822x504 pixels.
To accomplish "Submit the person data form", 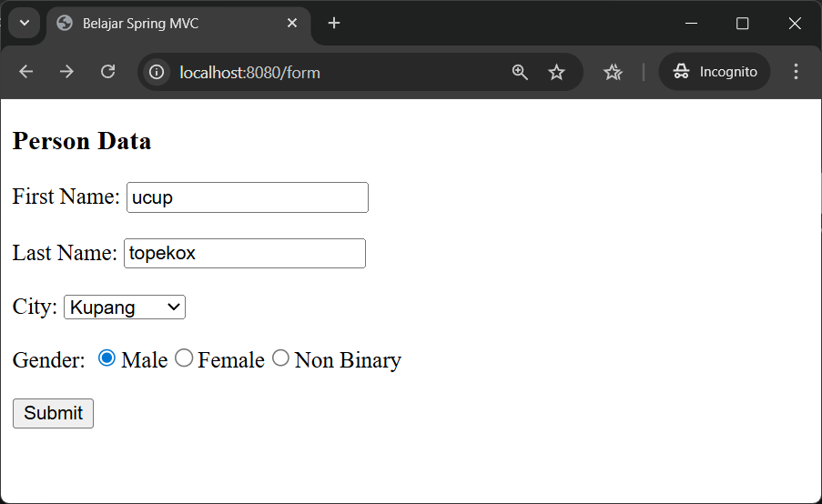I will tap(54, 413).
